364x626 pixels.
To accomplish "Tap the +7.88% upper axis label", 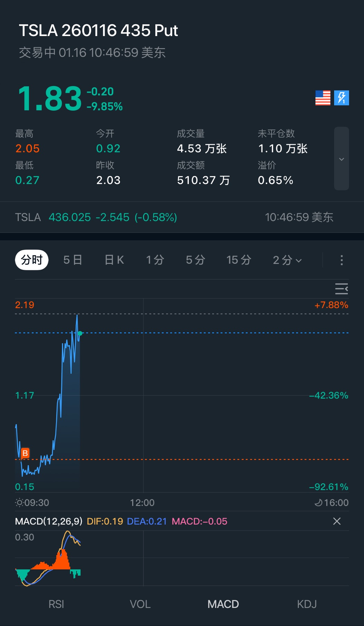I will click(x=331, y=305).
